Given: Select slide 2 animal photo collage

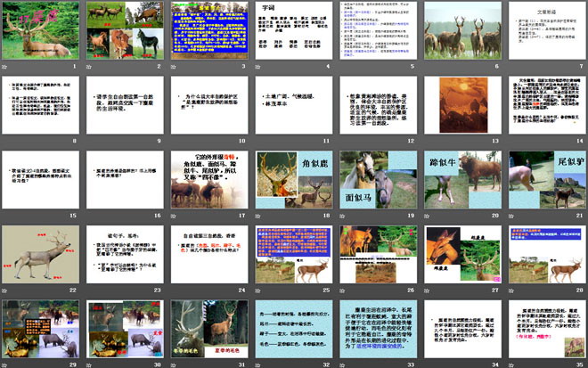Looking at the screenshot, I should point(125,30).
